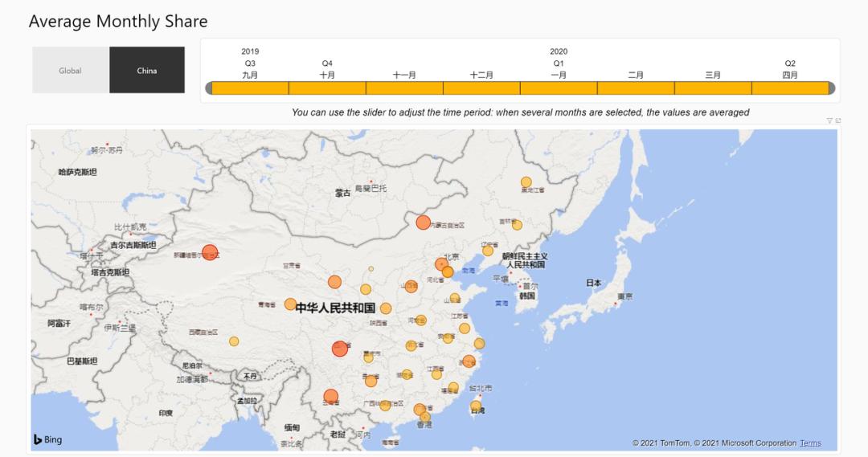The width and height of the screenshot is (868, 457).
Task: Click the Q3 quarter label
Action: pyautogui.click(x=250, y=63)
